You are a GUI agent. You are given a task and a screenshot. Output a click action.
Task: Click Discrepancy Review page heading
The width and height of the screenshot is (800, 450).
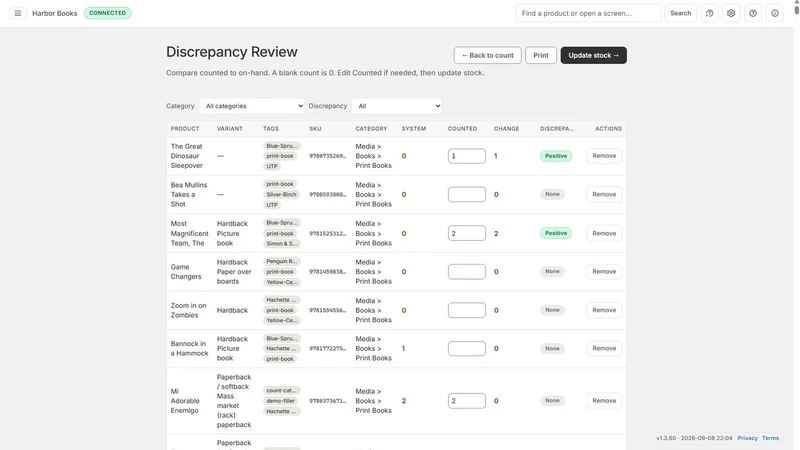pos(232,52)
